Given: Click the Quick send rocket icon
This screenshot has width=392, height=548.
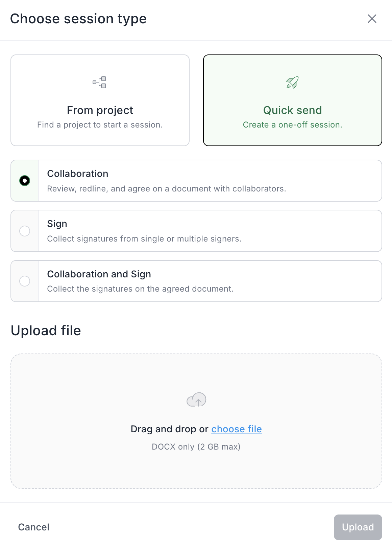Looking at the screenshot, I should click(292, 82).
